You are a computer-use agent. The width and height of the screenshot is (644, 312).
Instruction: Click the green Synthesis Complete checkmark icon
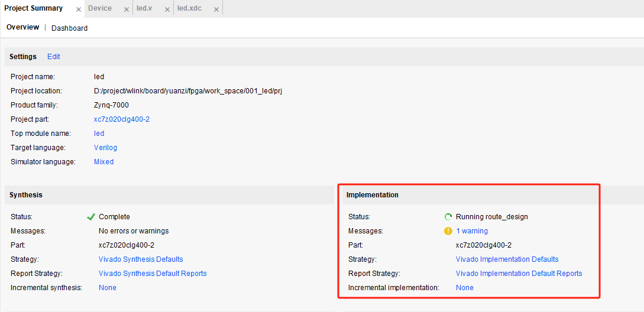[91, 217]
